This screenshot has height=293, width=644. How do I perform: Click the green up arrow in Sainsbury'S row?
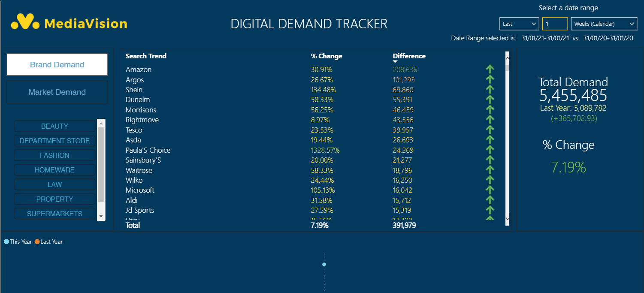490,160
